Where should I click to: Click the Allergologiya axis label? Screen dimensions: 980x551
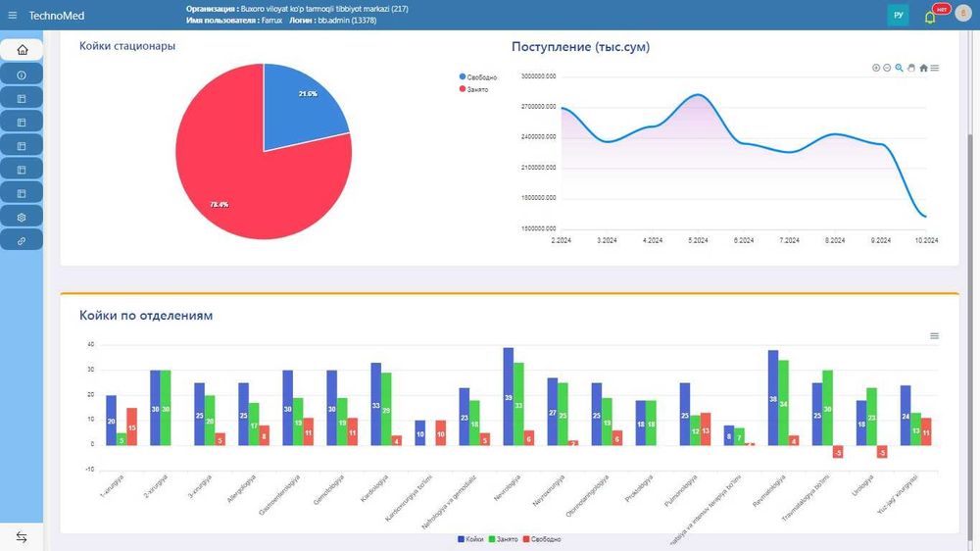241,489
